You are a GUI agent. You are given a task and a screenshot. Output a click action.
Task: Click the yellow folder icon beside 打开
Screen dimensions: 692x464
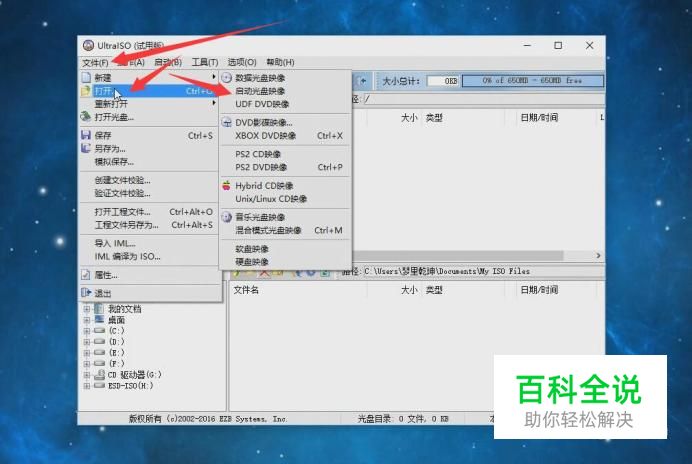tap(86, 91)
